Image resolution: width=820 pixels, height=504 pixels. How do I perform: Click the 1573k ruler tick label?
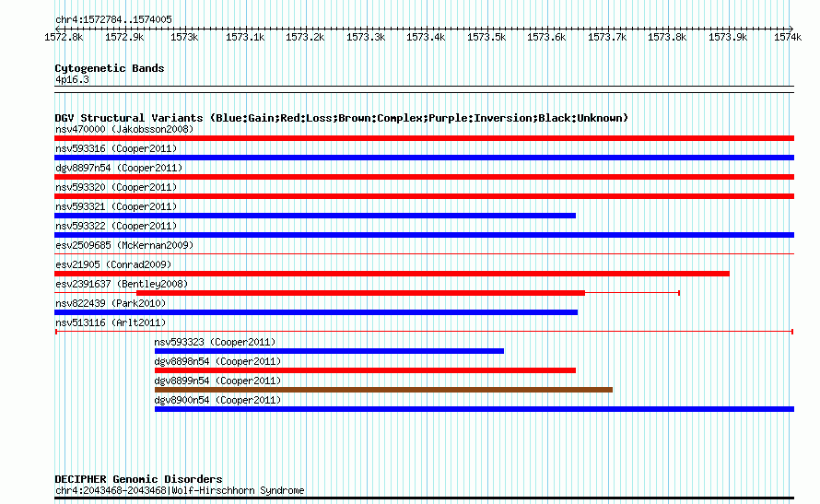coord(184,37)
